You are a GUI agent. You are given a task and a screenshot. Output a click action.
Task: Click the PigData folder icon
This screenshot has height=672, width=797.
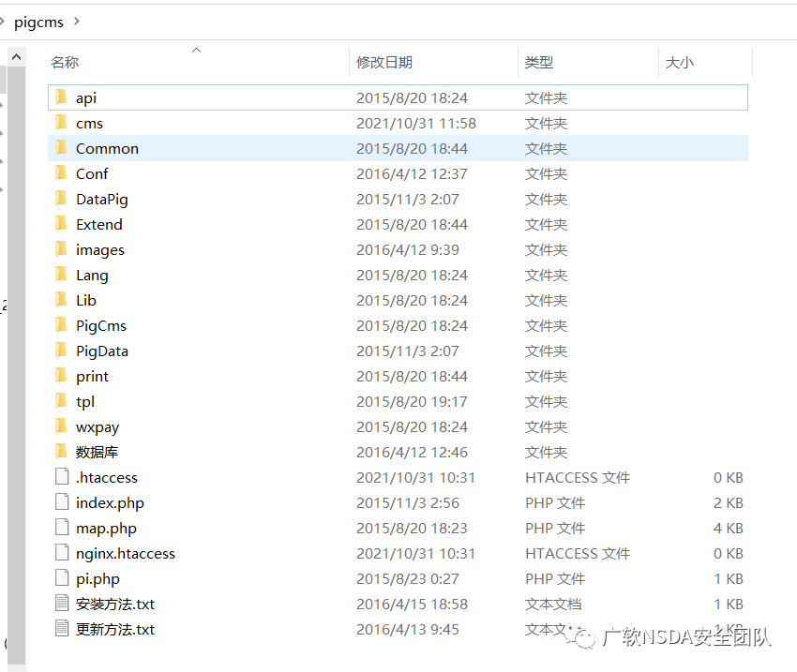pos(61,350)
